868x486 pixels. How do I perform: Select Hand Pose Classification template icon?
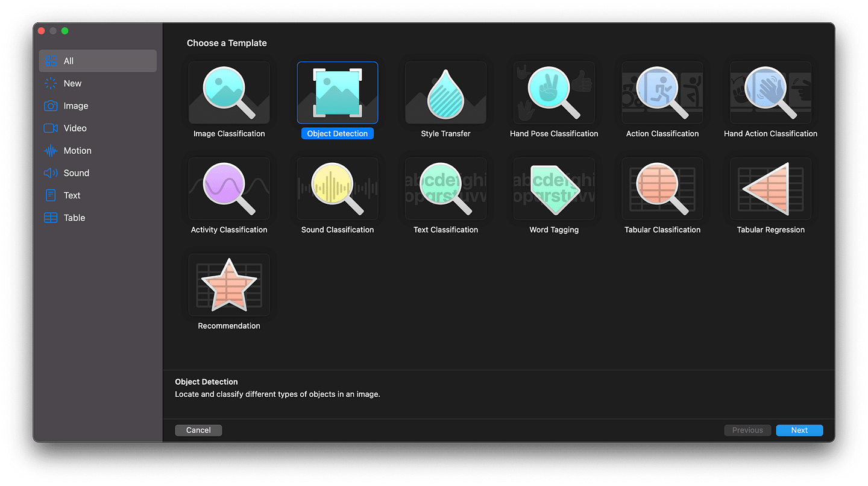coord(554,93)
